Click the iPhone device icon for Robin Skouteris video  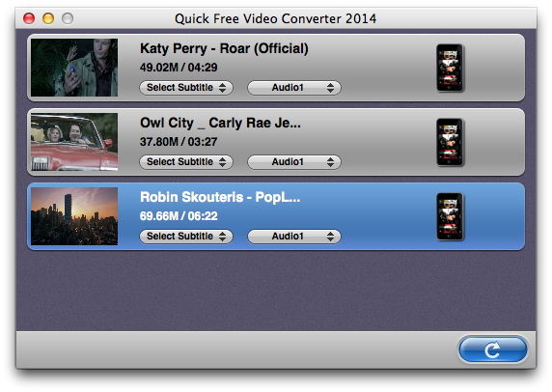(x=450, y=216)
